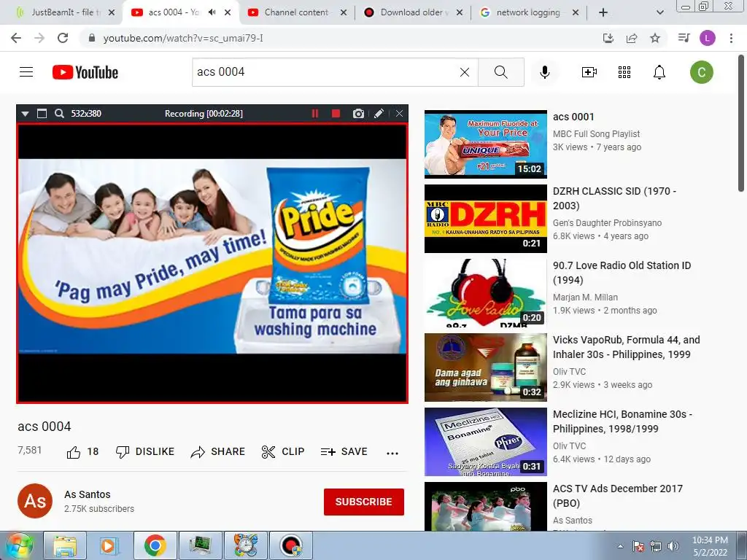Open Meclizine HCl Bonamine 30s thumbnail

coord(485,441)
